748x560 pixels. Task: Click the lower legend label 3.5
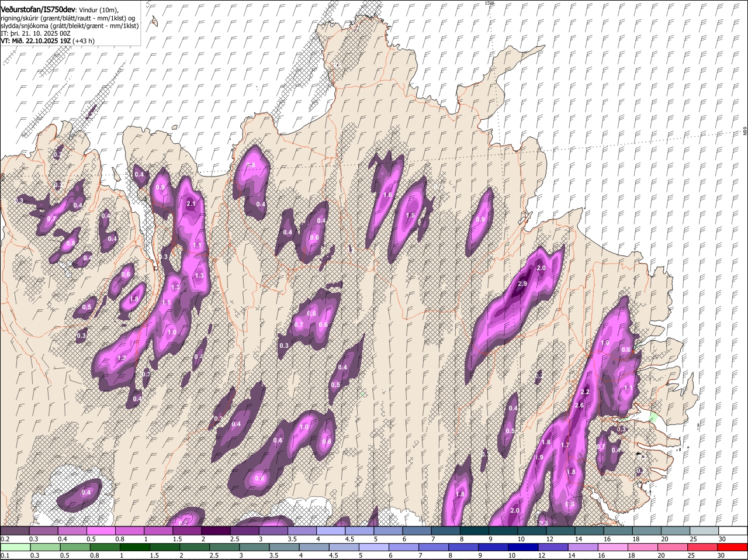pyautogui.click(x=273, y=556)
